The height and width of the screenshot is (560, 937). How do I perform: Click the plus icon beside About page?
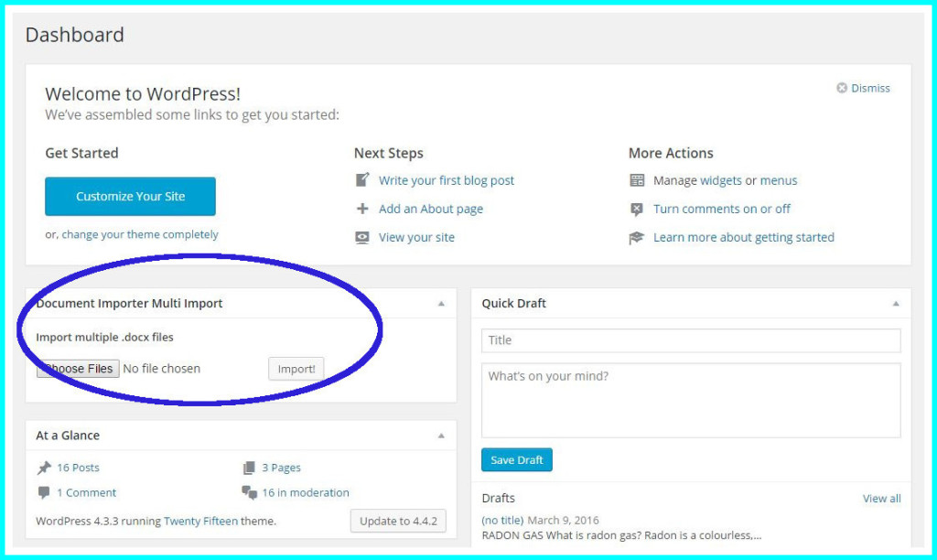click(x=362, y=209)
